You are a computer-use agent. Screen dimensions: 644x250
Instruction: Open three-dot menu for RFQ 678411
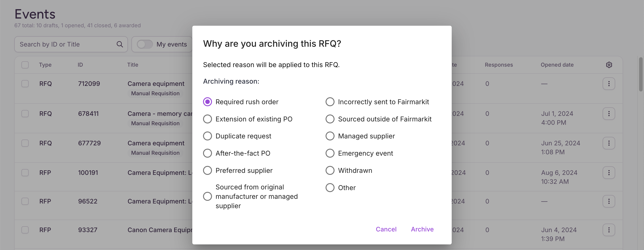coord(609,114)
